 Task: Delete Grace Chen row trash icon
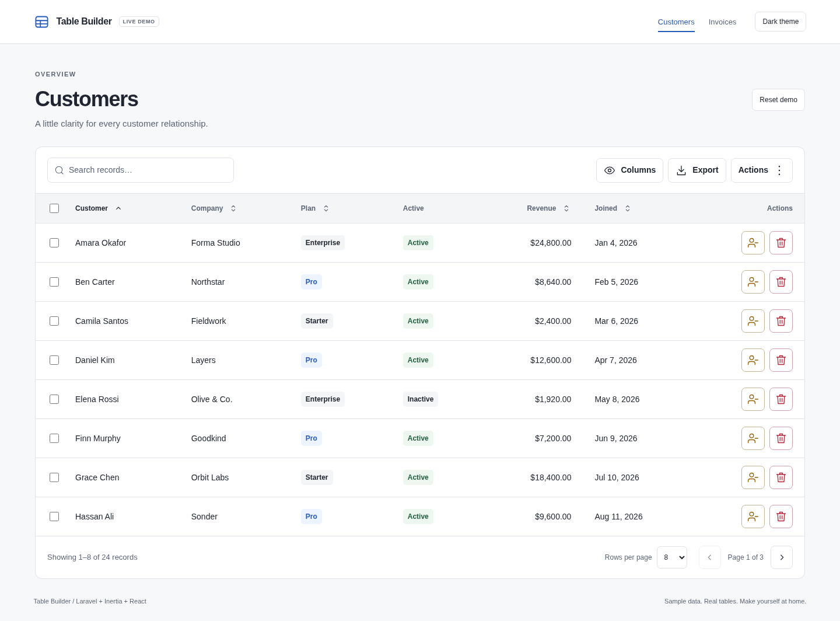tap(781, 477)
